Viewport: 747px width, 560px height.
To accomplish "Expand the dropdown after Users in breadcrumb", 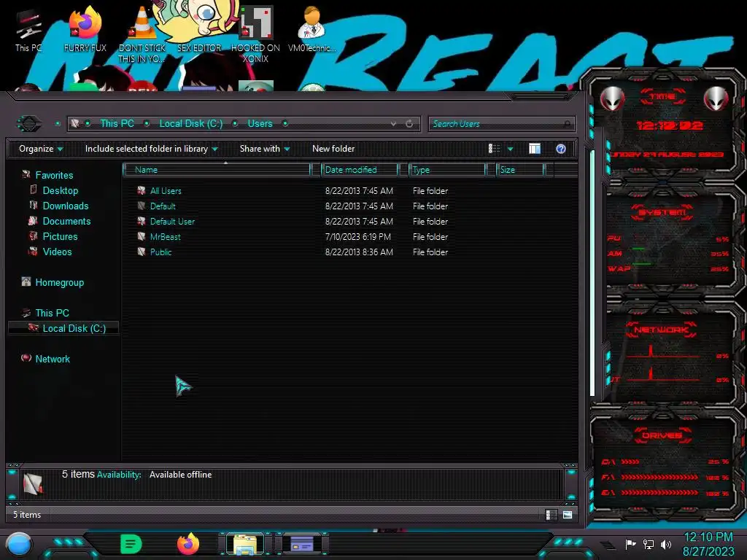I will (285, 124).
